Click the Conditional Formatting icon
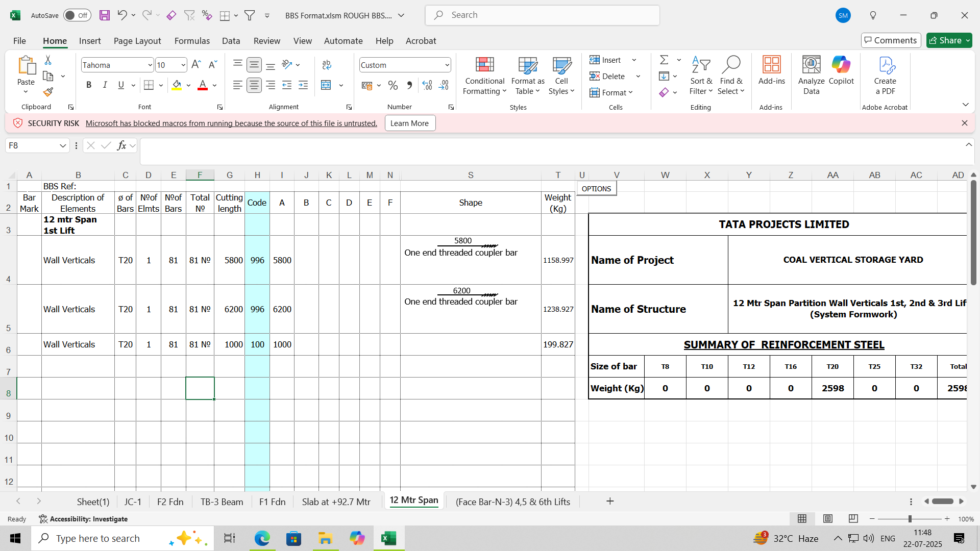The image size is (980, 551). 484,65
